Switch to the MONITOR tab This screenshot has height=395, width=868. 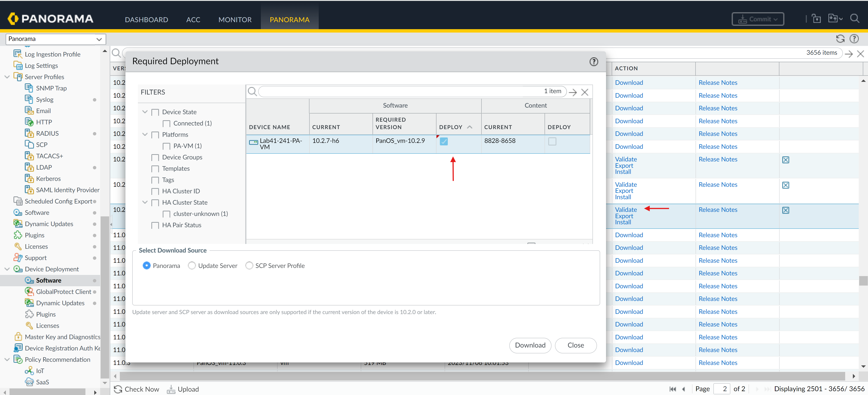coord(235,19)
